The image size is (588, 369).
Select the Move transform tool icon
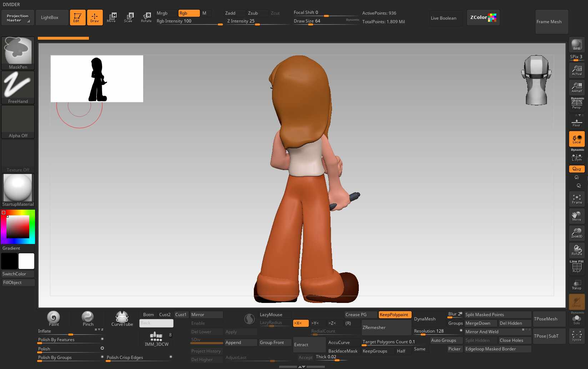pyautogui.click(x=111, y=18)
